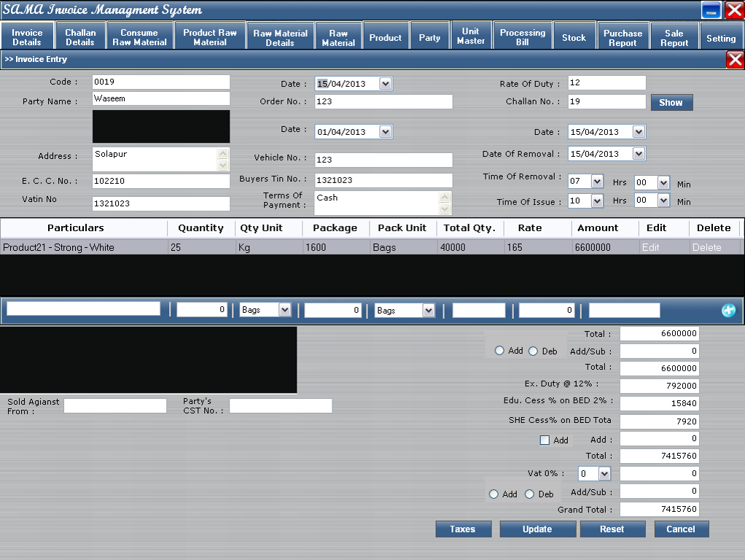Image resolution: width=745 pixels, height=560 pixels.
Task: Click the Taxes button
Action: click(x=463, y=529)
